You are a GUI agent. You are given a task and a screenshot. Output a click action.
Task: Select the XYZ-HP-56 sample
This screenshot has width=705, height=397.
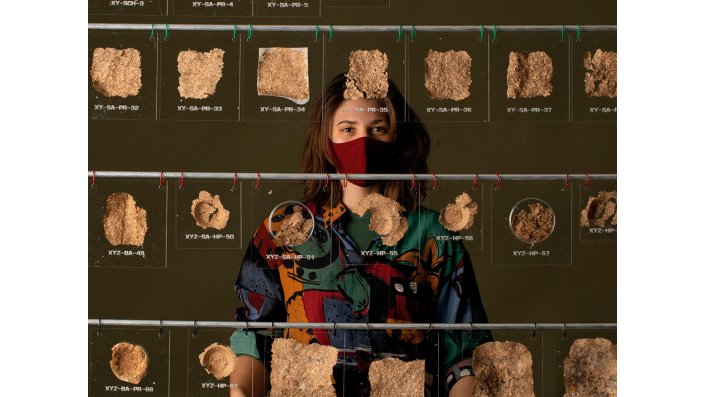pos(458,212)
